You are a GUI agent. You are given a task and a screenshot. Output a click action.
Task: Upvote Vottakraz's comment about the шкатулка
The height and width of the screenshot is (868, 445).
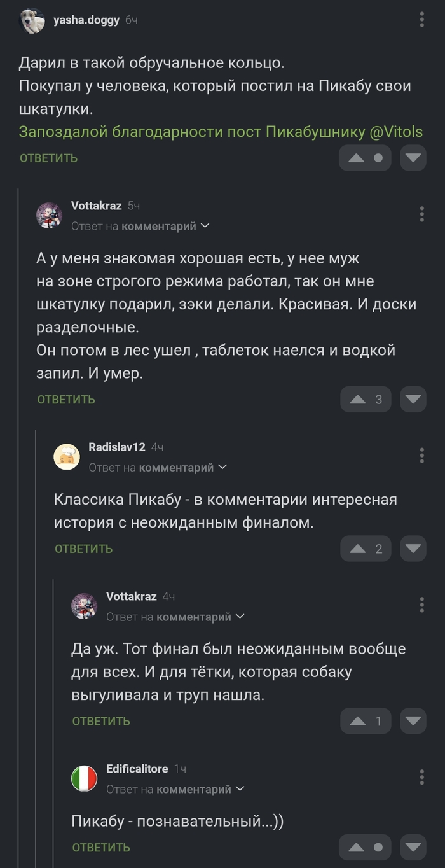[359, 399]
